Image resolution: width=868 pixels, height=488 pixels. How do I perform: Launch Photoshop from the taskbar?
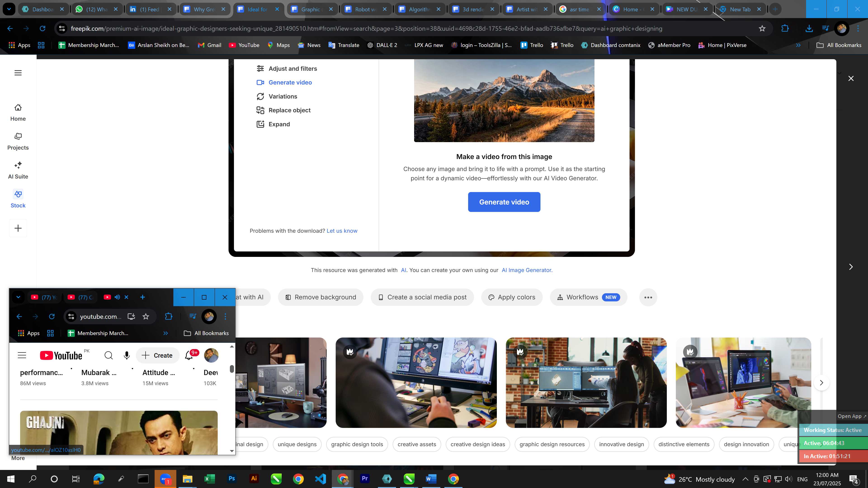231,479
